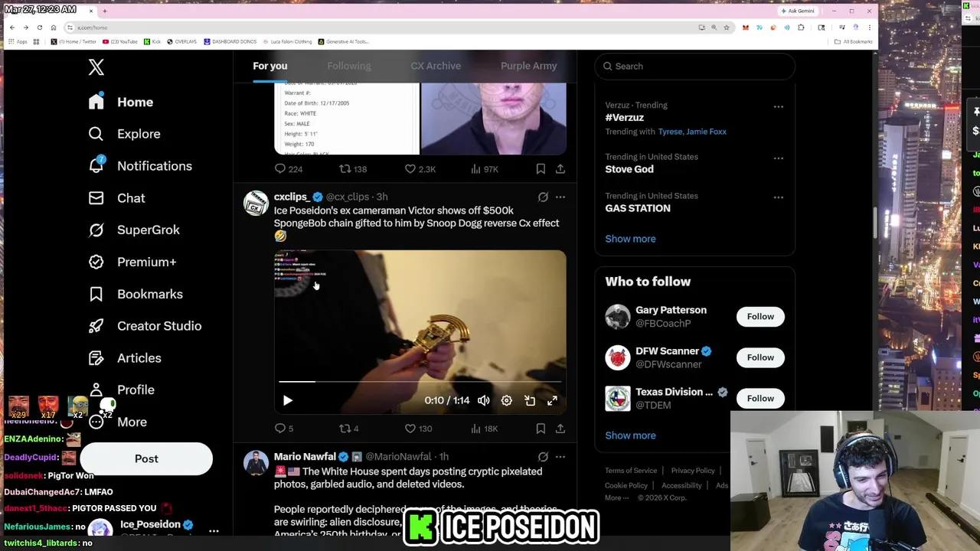Seek on the video progress bar
This screenshot has height=551, width=980.
coord(420,381)
